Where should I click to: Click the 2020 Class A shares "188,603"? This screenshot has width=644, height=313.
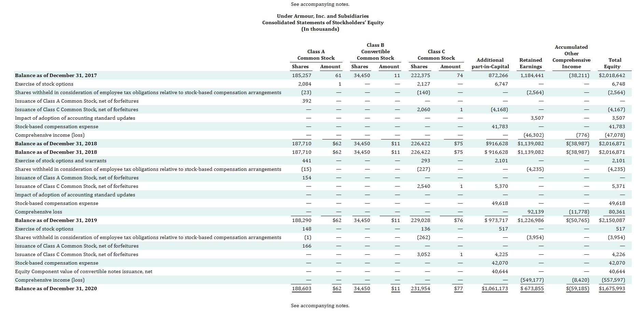coord(302,288)
